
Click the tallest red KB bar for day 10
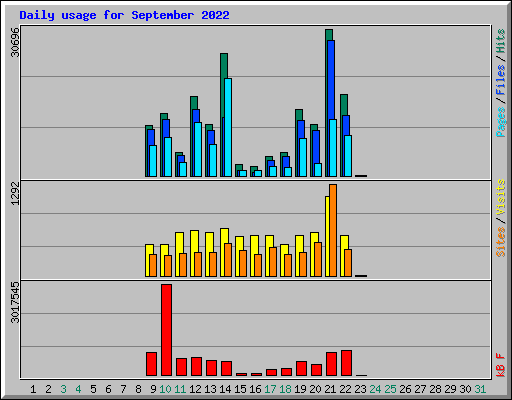pyautogui.click(x=167, y=330)
